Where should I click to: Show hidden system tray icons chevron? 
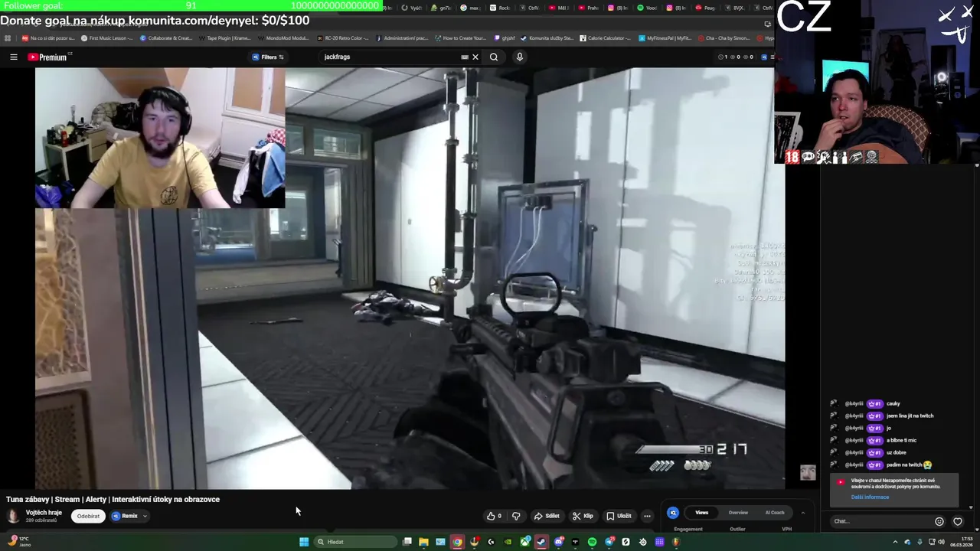895,542
